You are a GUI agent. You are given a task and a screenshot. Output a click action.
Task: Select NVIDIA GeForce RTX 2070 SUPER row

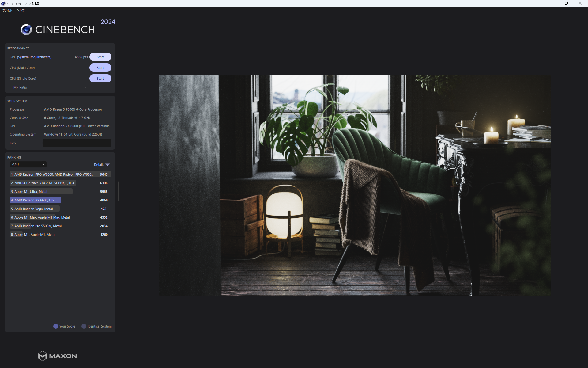click(60, 183)
